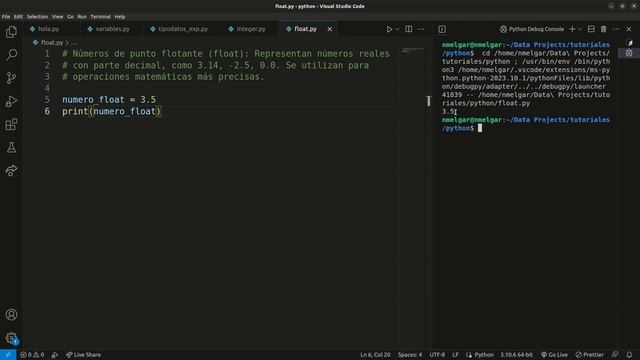Select the debug console gear tab icon
Image resolution: width=640 pixels, height=360 pixels.
click(629, 53)
